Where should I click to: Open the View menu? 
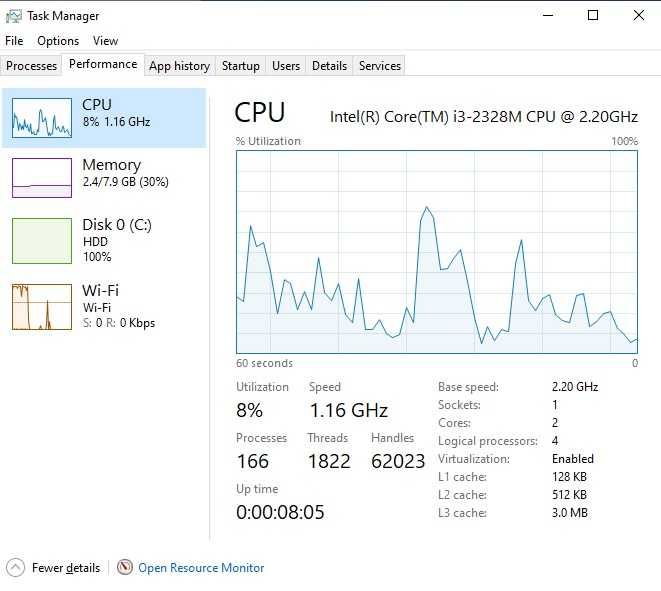[x=105, y=41]
